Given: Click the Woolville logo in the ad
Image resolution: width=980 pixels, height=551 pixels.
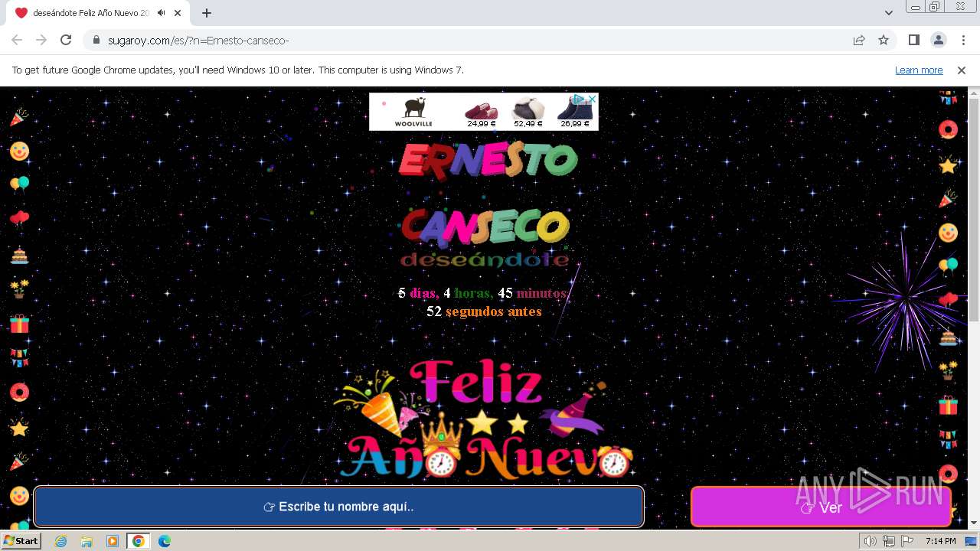Looking at the screenshot, I should point(413,111).
